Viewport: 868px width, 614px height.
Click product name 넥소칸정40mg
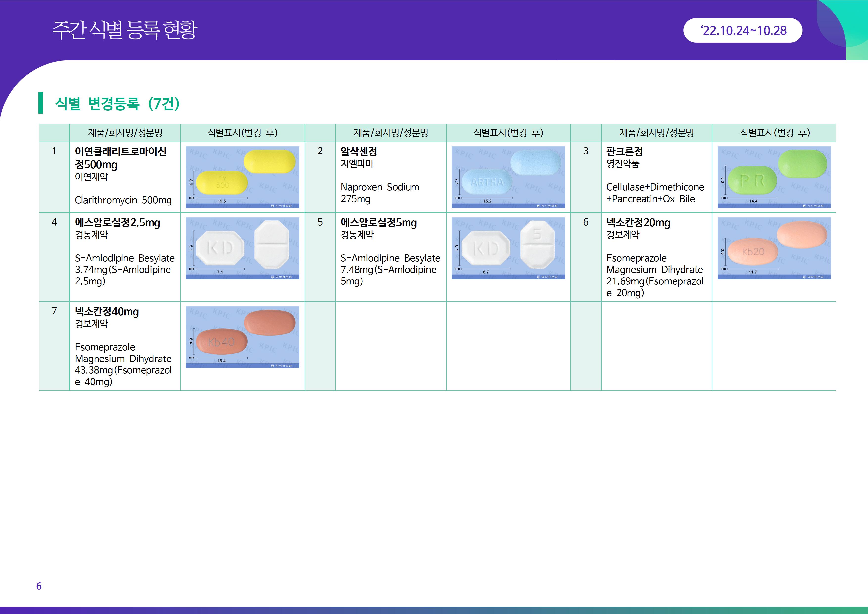click(107, 312)
